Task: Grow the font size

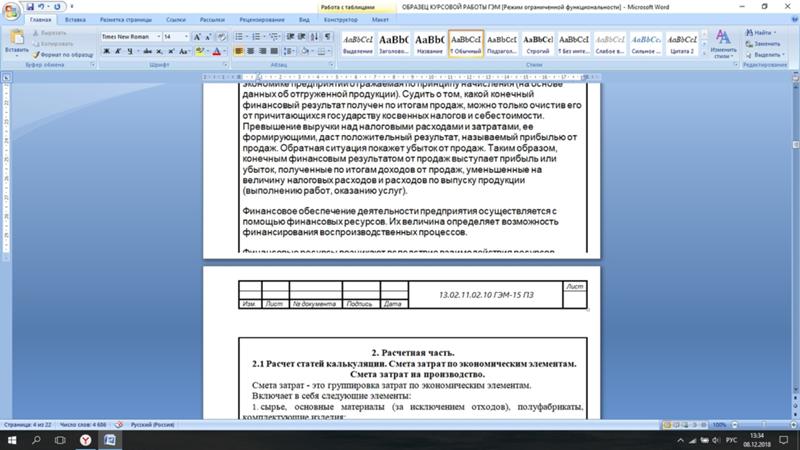Action: point(197,37)
